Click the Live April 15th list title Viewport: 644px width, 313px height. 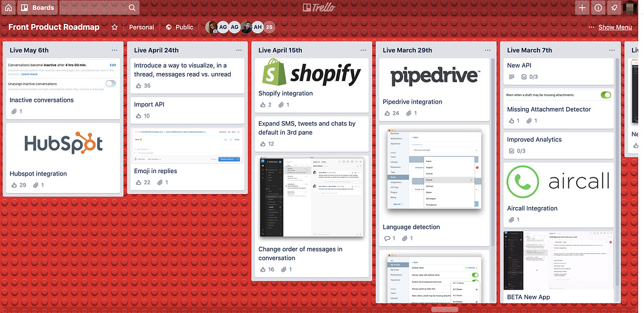(x=280, y=50)
